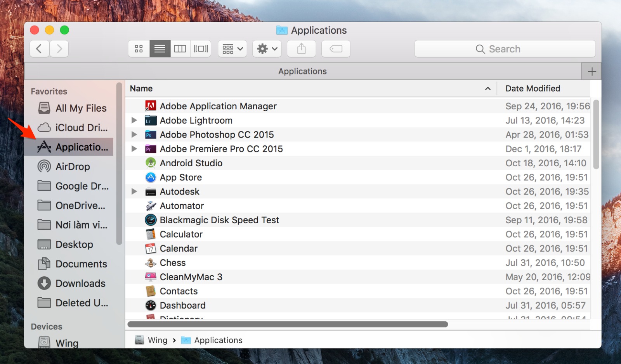
Task: Select the CleanMyMac 3 icon
Action: [x=151, y=277]
